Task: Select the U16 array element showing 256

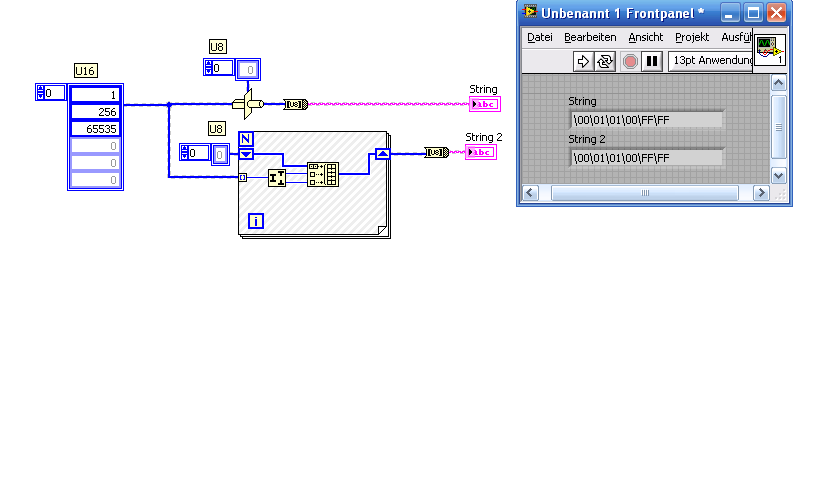Action: point(95,112)
